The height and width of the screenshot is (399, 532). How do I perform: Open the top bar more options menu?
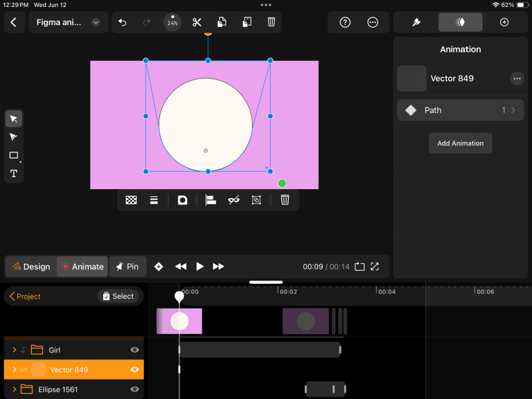click(373, 22)
